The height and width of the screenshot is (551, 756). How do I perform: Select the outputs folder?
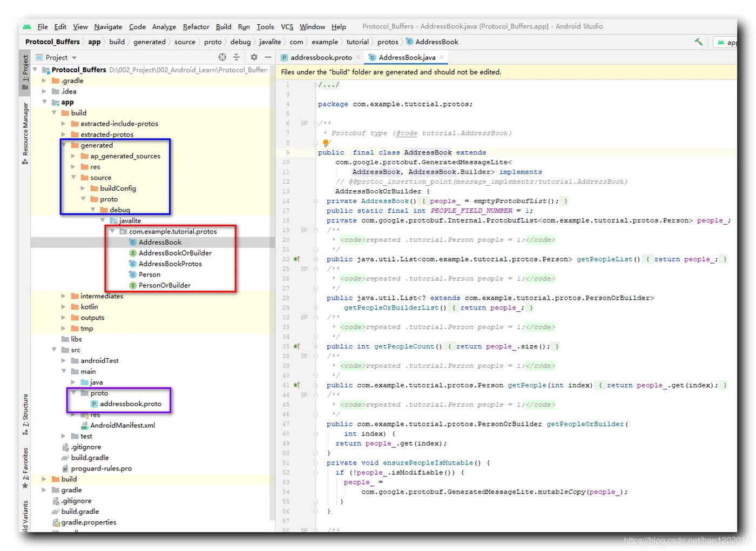92,318
